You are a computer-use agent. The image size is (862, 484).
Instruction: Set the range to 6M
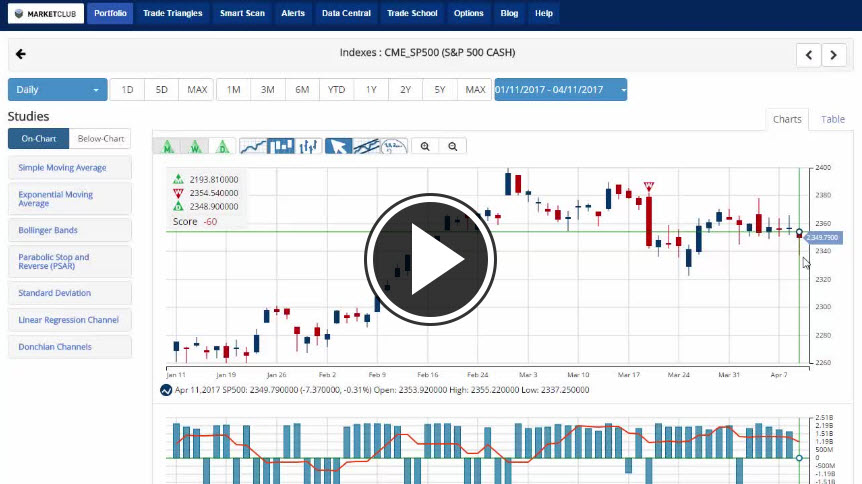click(301, 90)
